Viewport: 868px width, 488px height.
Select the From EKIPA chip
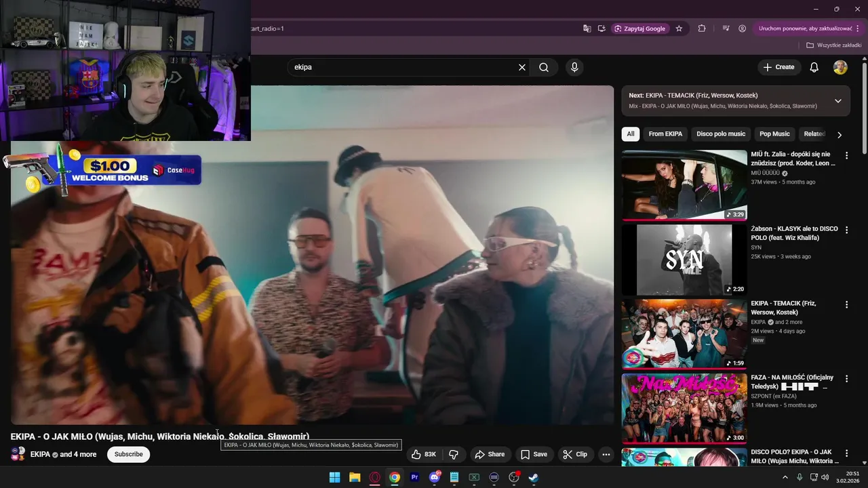click(665, 134)
